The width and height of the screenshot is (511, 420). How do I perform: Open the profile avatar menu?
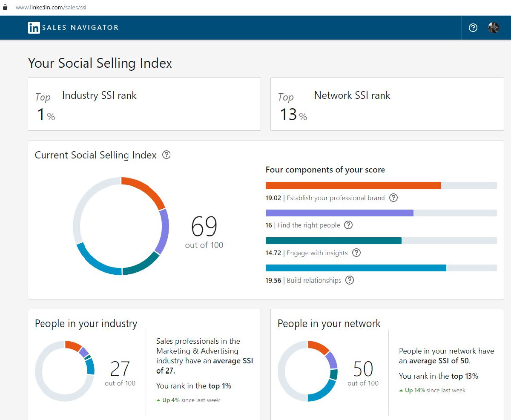pyautogui.click(x=493, y=28)
